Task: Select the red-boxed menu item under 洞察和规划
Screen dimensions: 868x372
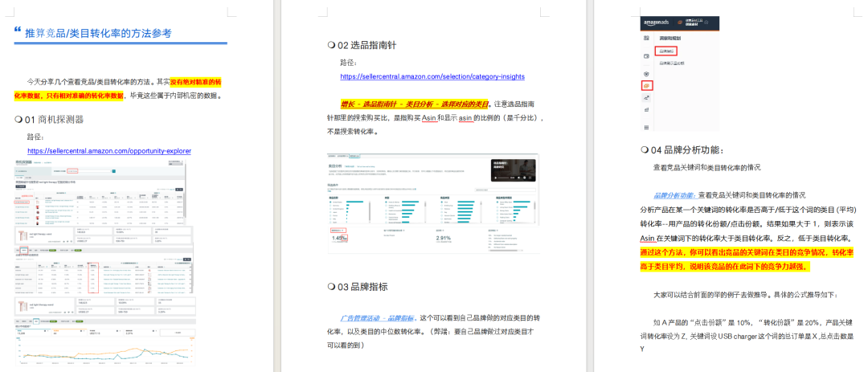Action: (666, 51)
